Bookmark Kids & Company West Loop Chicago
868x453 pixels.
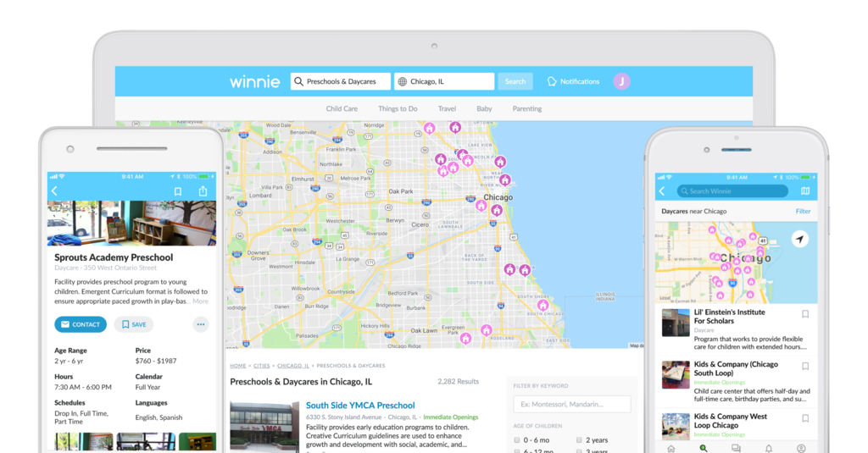click(x=805, y=418)
